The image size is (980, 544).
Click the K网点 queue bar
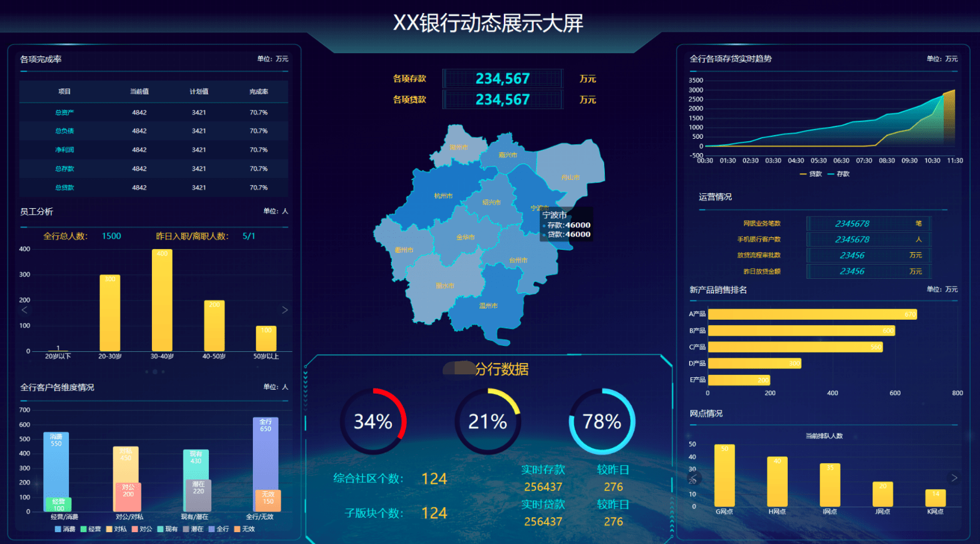935,498
